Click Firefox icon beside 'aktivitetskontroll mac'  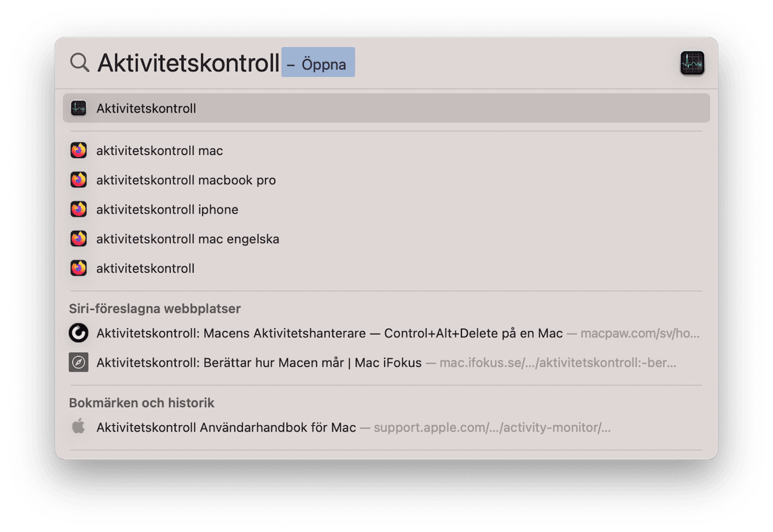click(x=79, y=151)
